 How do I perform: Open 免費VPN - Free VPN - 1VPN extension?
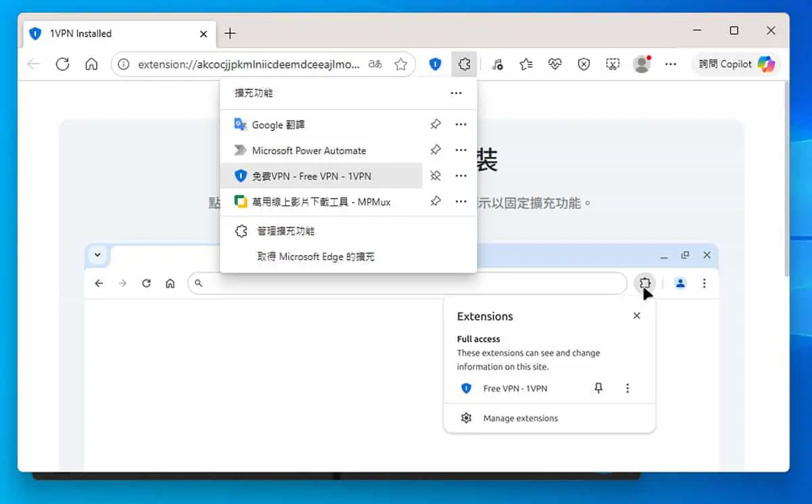point(321,176)
